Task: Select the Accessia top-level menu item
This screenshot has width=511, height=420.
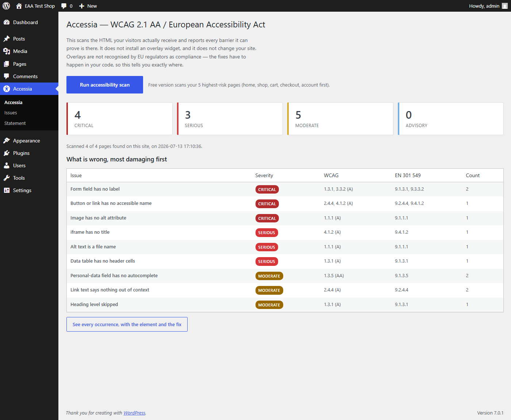Action: click(29, 89)
